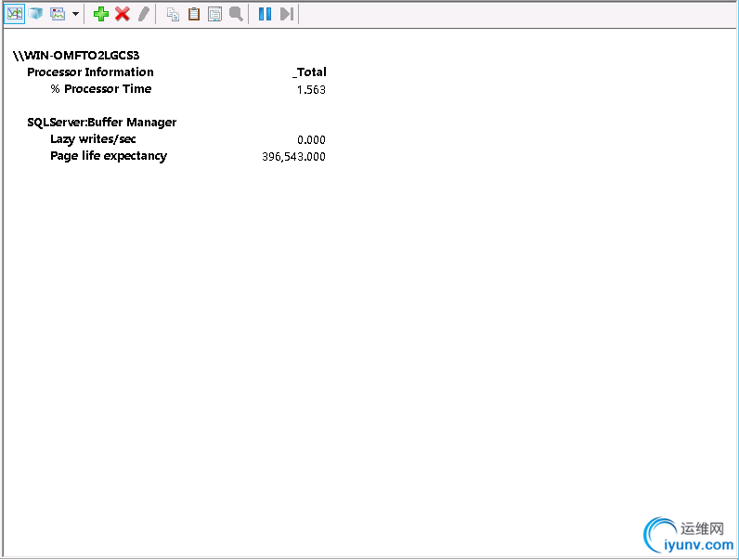The width and height of the screenshot is (739, 560).
Task: Click the View Current Activity icon
Action: click(x=15, y=14)
